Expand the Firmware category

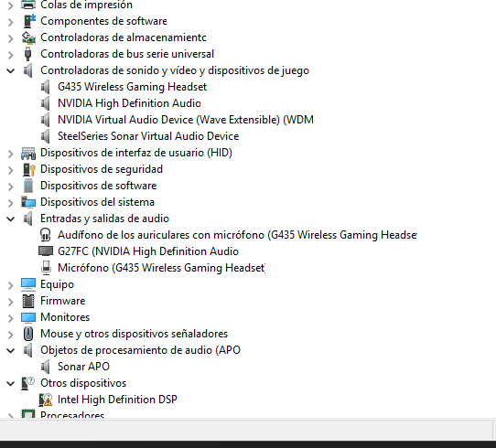coord(10,302)
